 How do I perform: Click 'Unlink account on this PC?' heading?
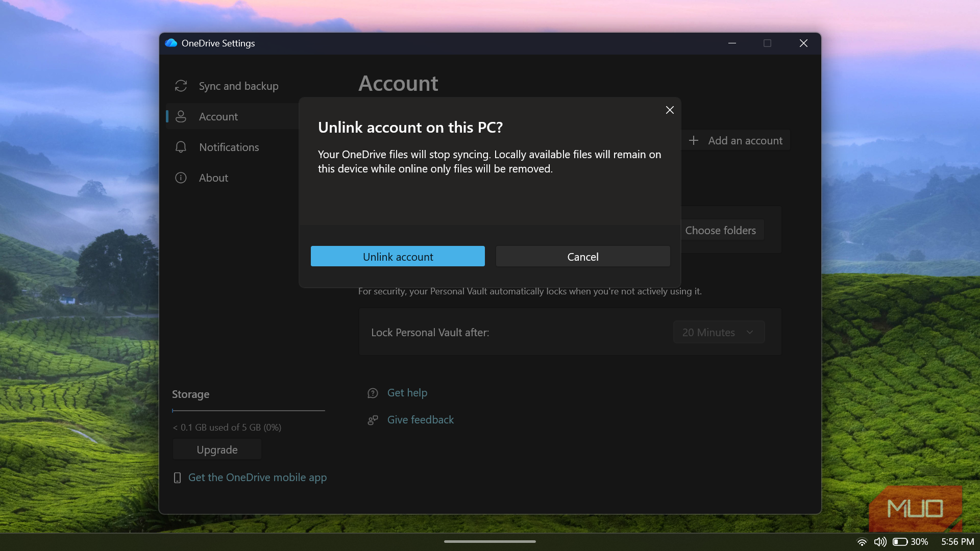point(410,127)
